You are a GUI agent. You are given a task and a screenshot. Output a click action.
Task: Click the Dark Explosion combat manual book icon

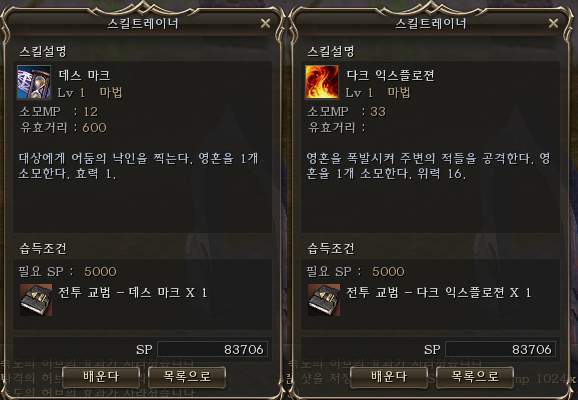coord(324,300)
